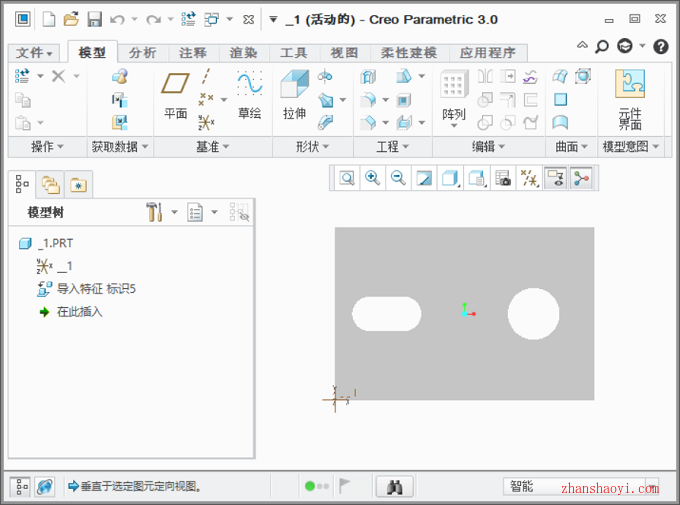Image resolution: width=680 pixels, height=505 pixels.
Task: Switch to the 应用程序 tab
Action: (488, 53)
